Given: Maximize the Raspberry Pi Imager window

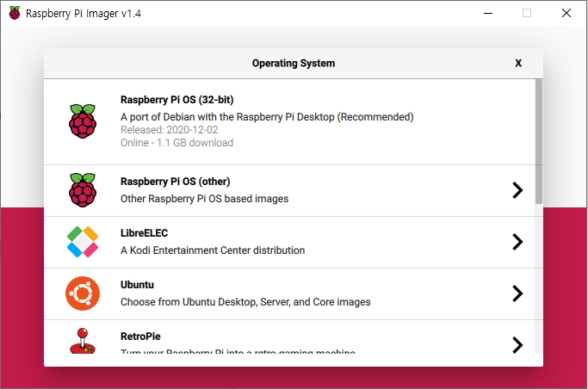Looking at the screenshot, I should coord(527,13).
